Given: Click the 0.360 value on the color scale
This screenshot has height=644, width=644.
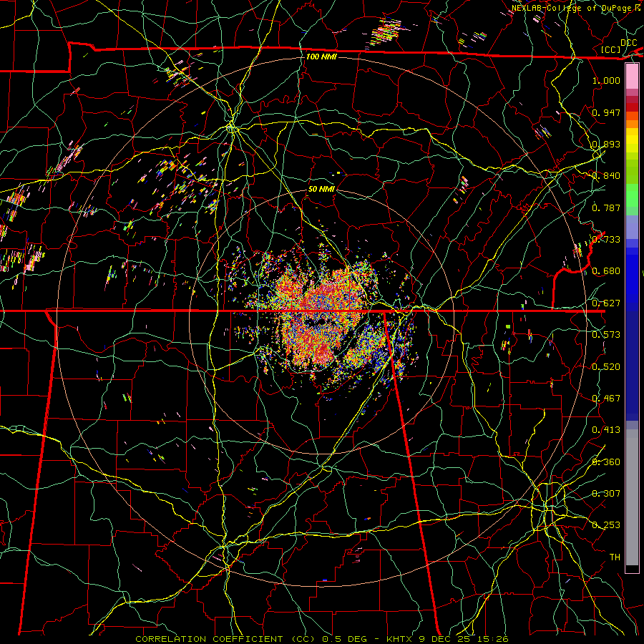Looking at the screenshot, I should pos(606,462).
